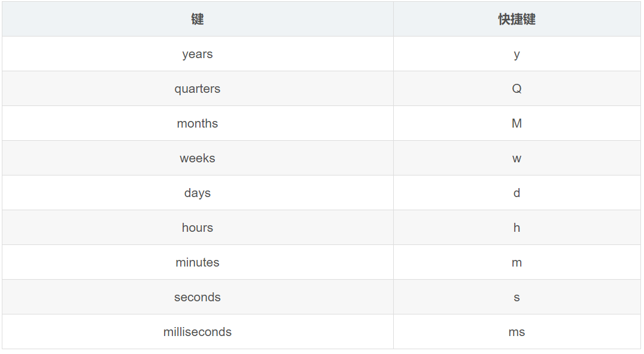The image size is (644, 354).
Task: Click the h shortcut cell
Action: pos(517,228)
